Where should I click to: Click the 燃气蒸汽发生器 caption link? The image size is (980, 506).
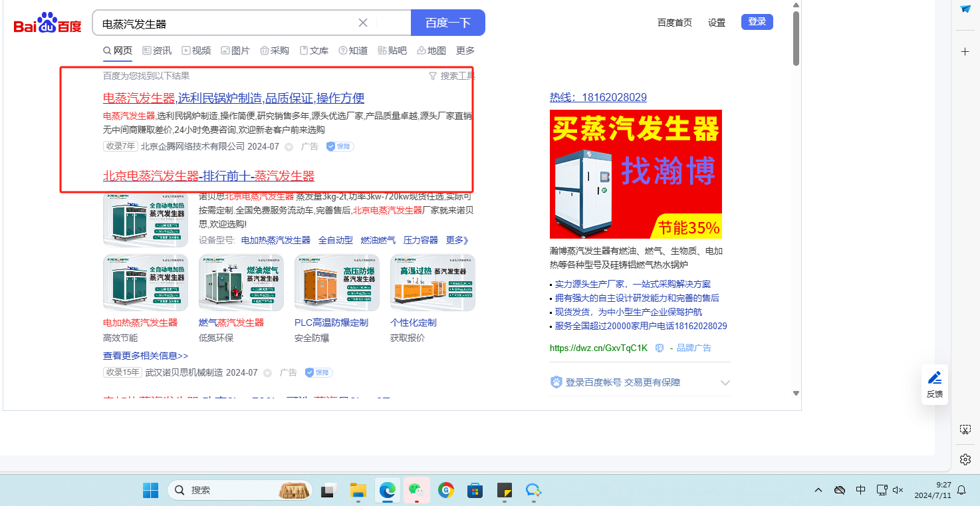click(231, 322)
